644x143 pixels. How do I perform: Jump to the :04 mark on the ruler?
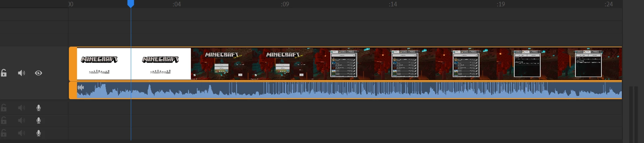click(176, 4)
